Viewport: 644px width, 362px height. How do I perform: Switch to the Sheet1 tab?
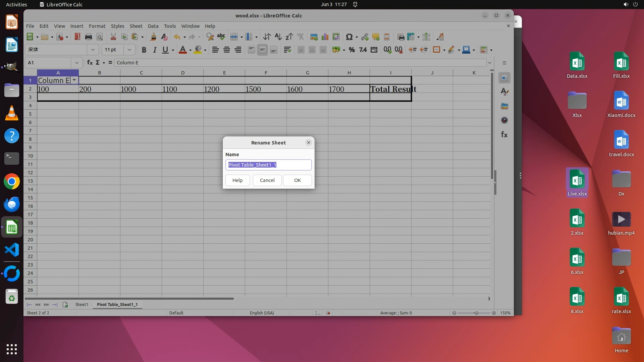click(x=82, y=304)
